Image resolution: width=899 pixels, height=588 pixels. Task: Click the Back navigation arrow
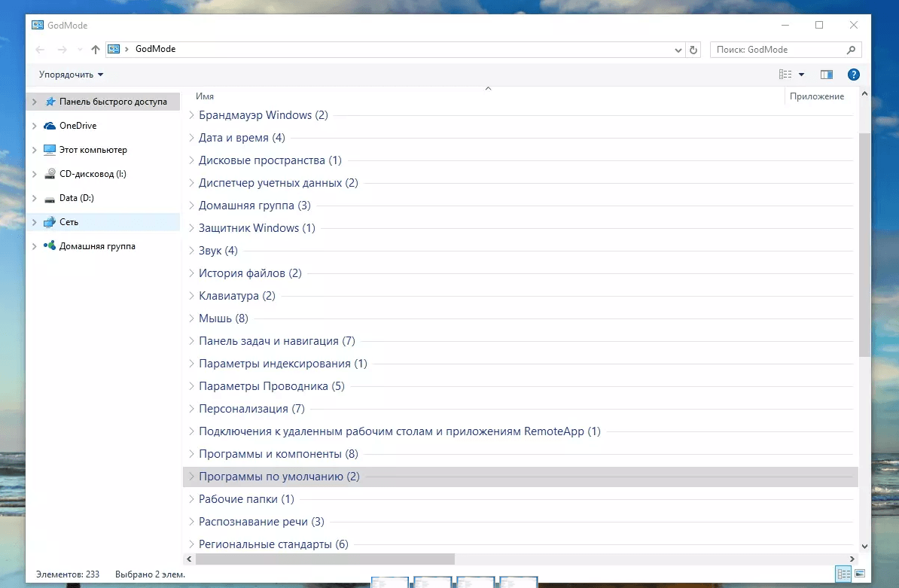pos(40,49)
